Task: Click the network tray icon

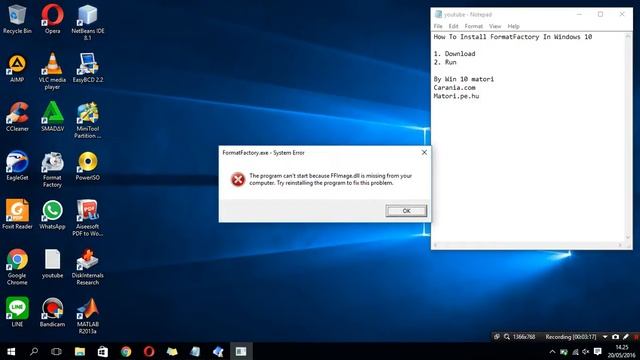Action: point(575,351)
